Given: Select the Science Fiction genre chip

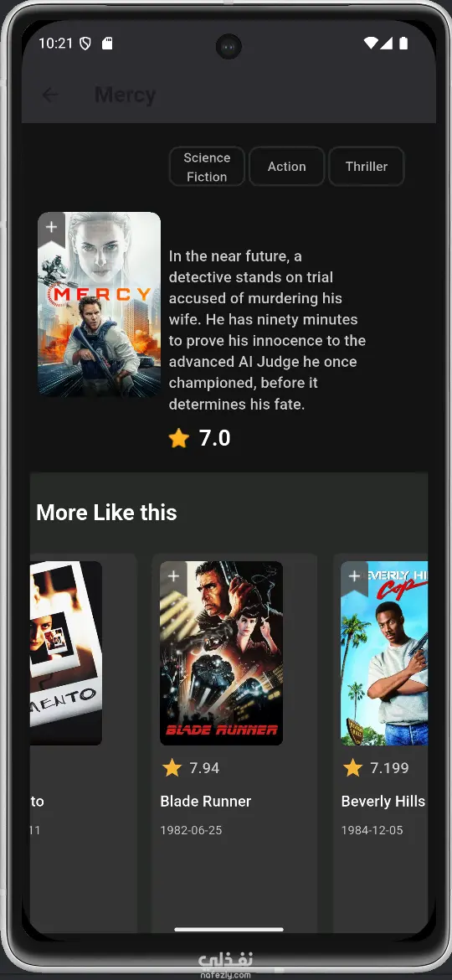Looking at the screenshot, I should point(207,167).
